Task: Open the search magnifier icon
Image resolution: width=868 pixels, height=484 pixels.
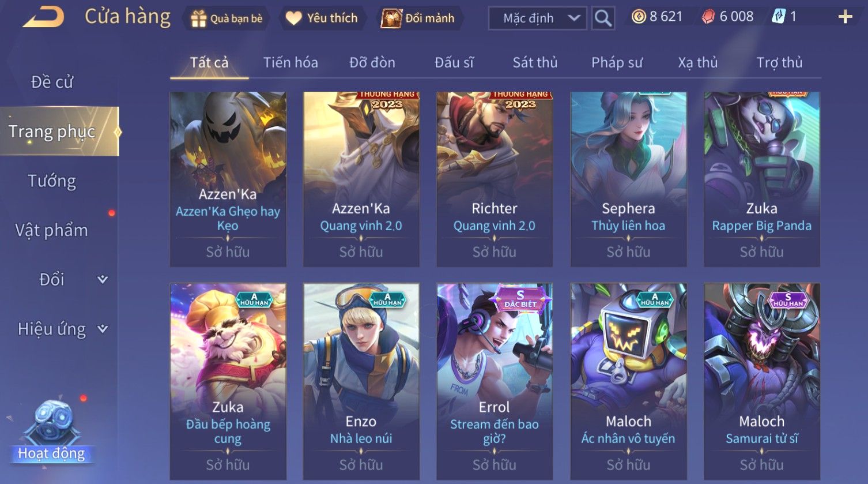Action: [x=603, y=18]
